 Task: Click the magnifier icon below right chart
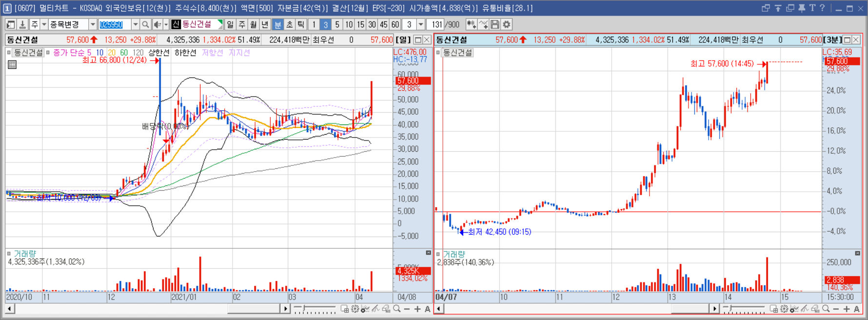[x=826, y=309]
